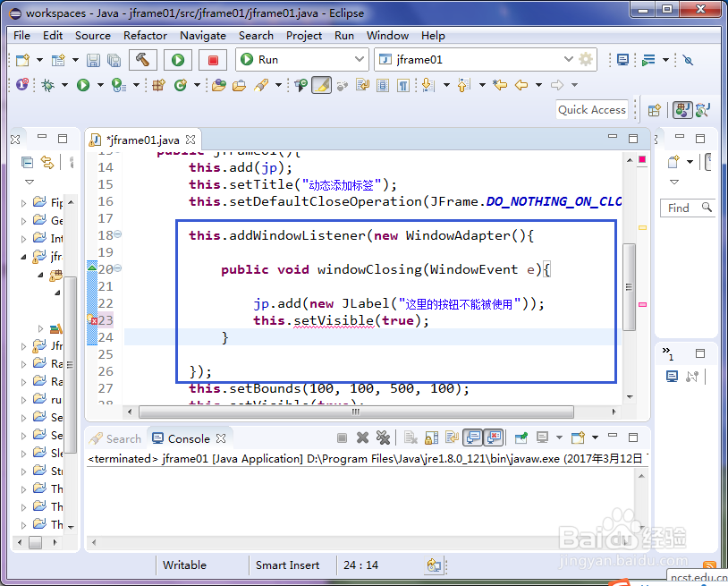Expand the jfr project tree node
Screen dimensions: 728x586
coord(23,256)
